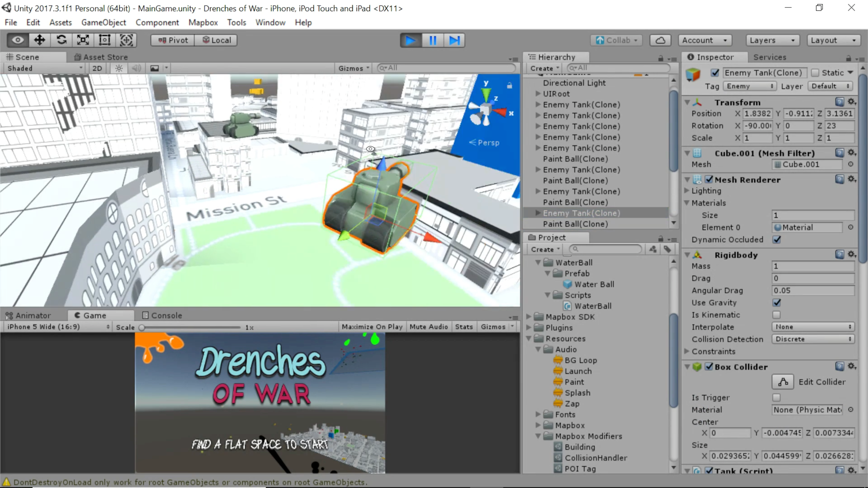Image resolution: width=868 pixels, height=488 pixels.
Task: Switch to the Console tab
Action: (x=162, y=316)
